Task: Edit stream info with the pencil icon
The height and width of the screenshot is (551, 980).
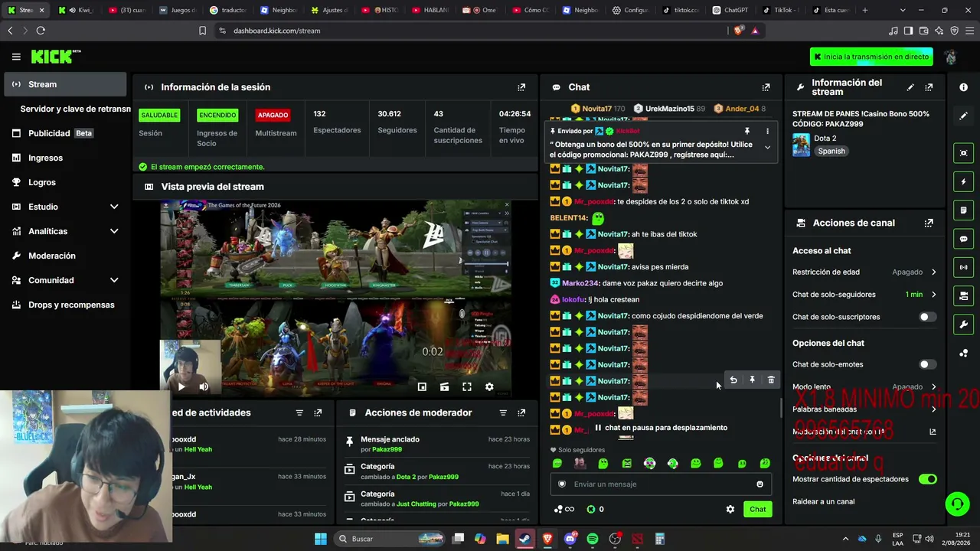Action: (910, 87)
